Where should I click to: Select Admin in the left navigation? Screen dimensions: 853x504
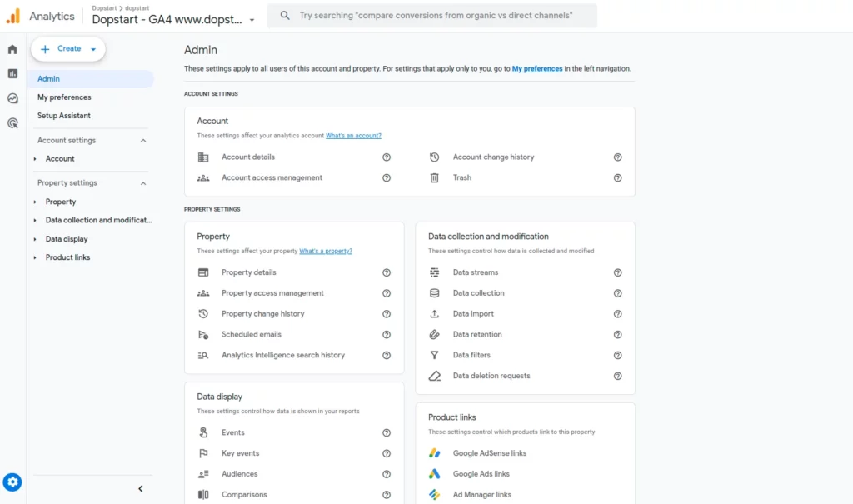click(91, 79)
